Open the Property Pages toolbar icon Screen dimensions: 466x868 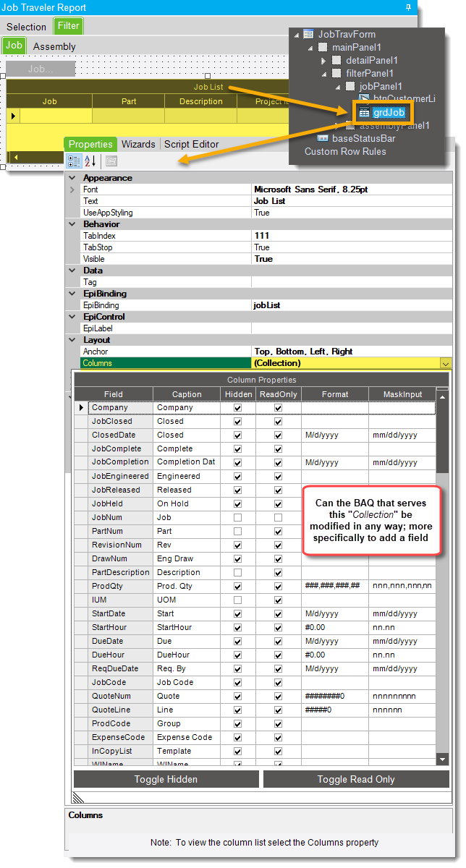coord(111,161)
